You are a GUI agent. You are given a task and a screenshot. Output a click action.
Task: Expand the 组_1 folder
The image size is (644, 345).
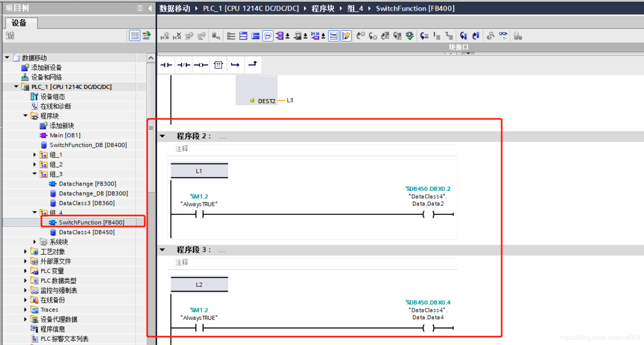click(x=34, y=155)
